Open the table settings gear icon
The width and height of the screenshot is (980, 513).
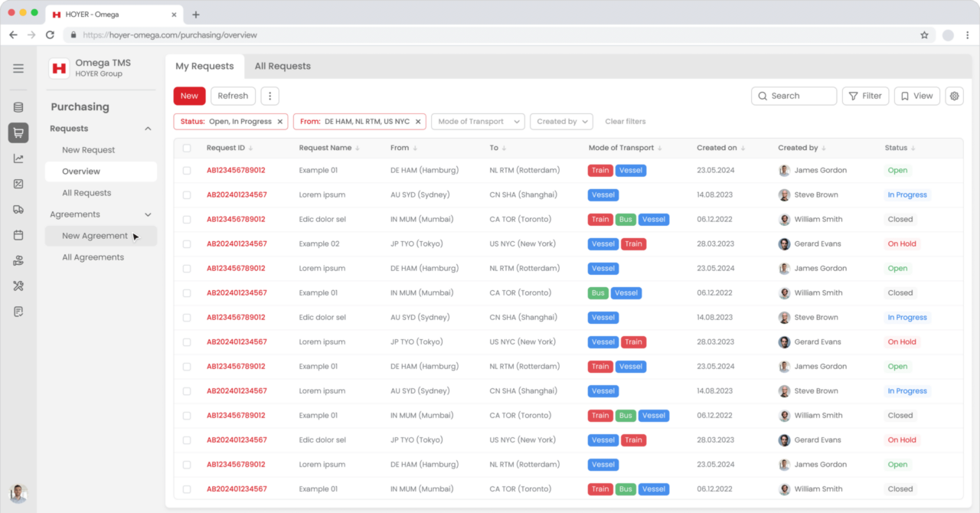pyautogui.click(x=954, y=96)
